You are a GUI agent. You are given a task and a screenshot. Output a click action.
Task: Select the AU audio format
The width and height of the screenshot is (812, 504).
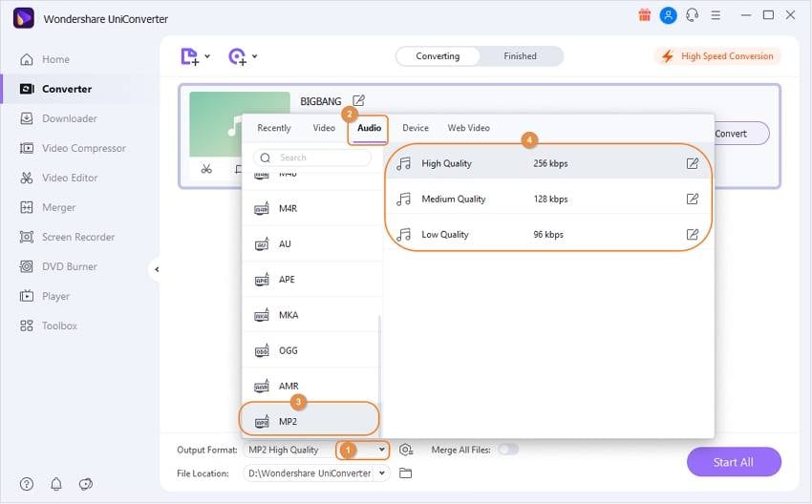click(x=311, y=243)
